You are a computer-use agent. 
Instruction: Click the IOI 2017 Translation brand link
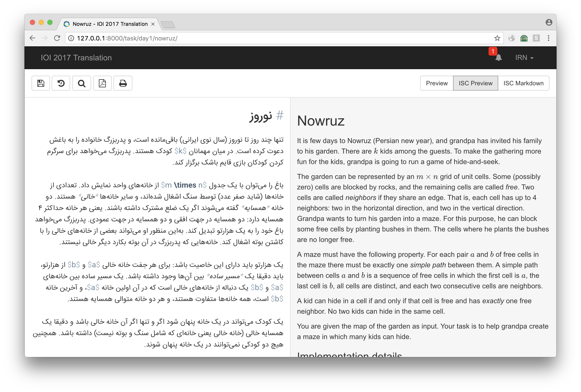point(76,58)
